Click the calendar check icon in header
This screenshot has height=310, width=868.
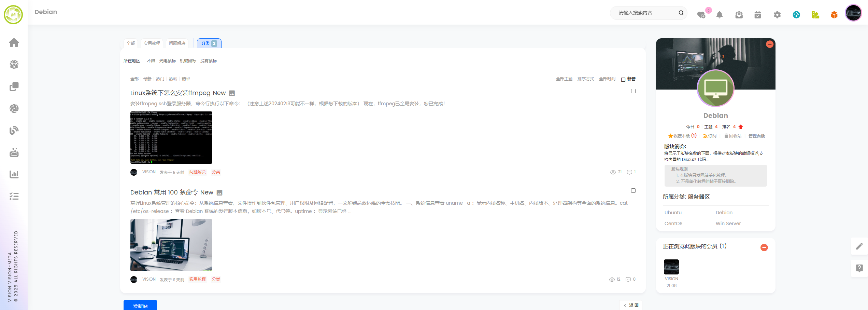758,15
